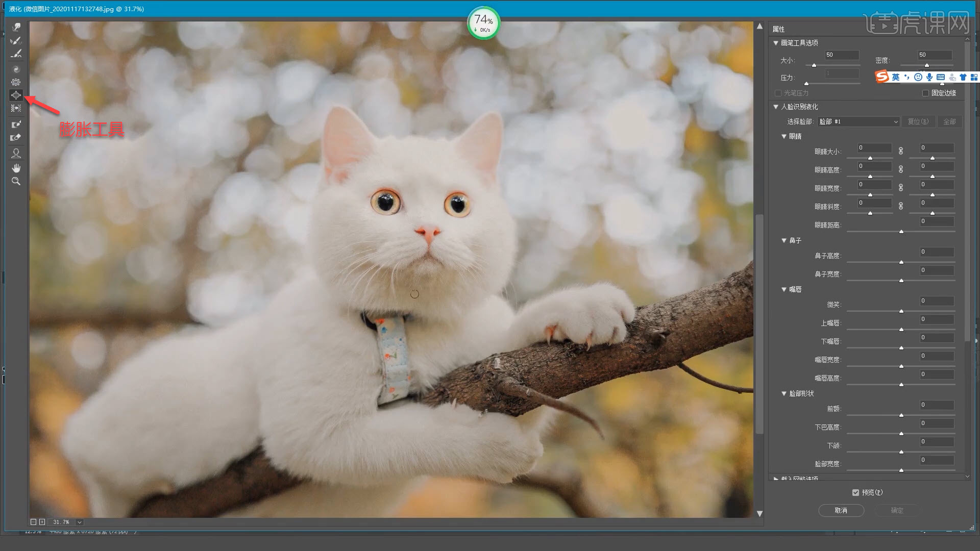Select the Hand tool
This screenshot has height=551, width=980.
pos(16,168)
